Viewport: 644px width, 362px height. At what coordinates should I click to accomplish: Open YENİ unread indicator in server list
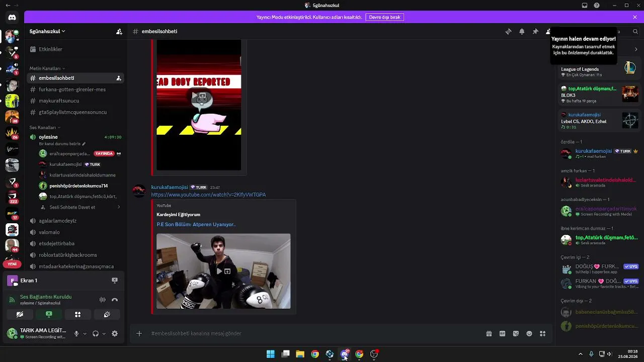click(12, 264)
